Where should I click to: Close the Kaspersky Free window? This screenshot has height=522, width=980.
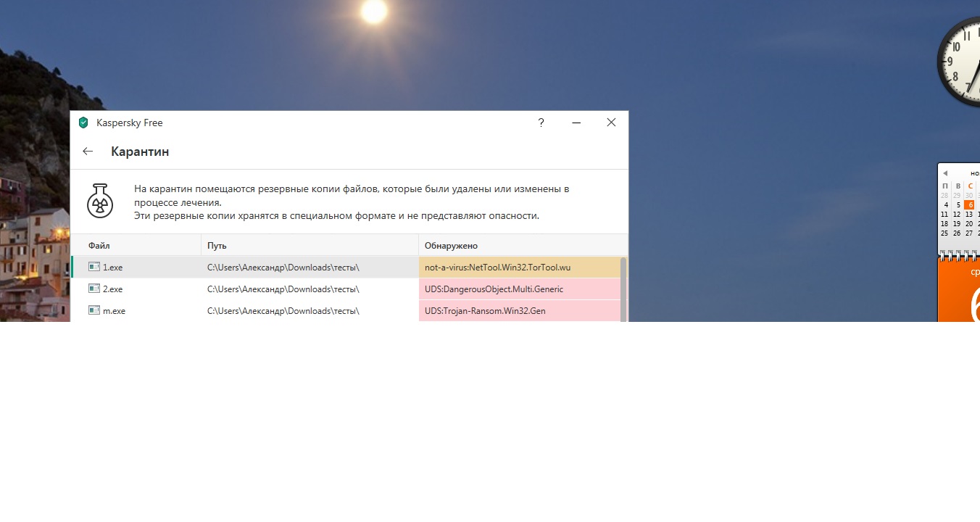click(x=611, y=123)
